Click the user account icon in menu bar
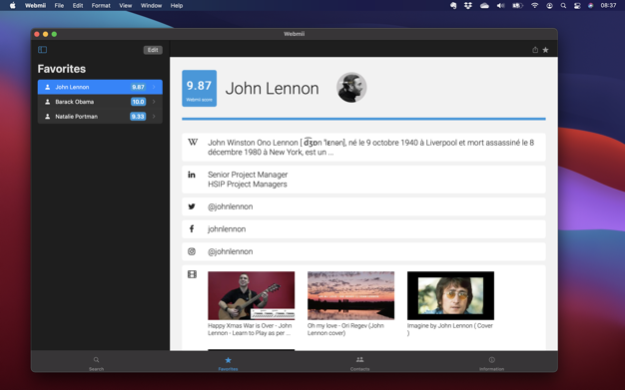This screenshot has width=625, height=390. [549, 6]
